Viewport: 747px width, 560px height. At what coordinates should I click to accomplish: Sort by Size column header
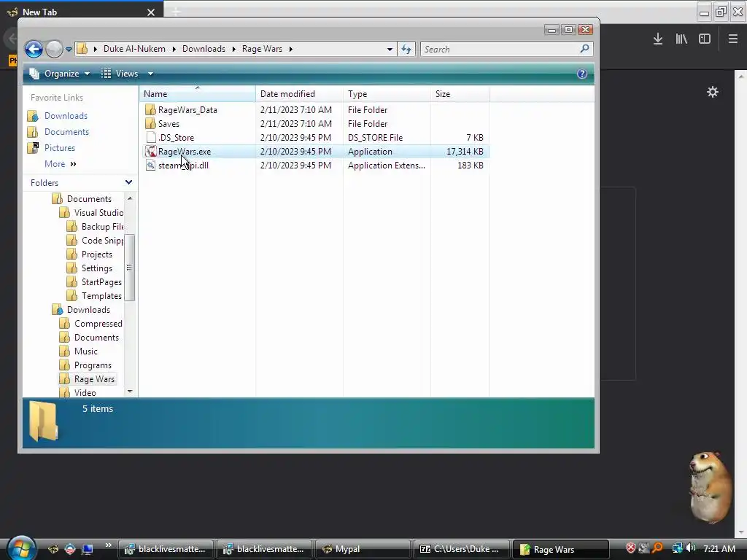(460, 94)
